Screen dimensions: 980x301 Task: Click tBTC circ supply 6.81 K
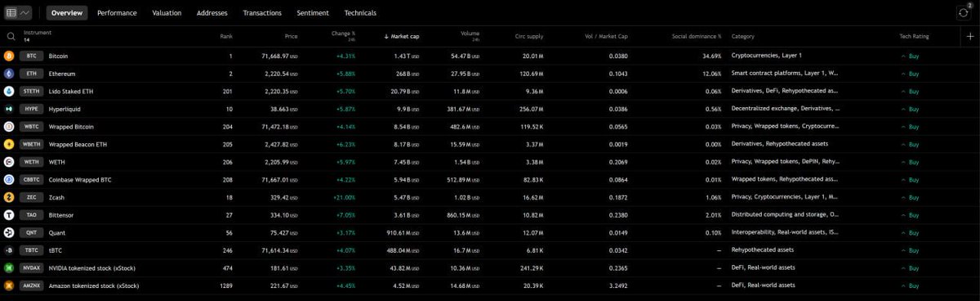coord(534,250)
